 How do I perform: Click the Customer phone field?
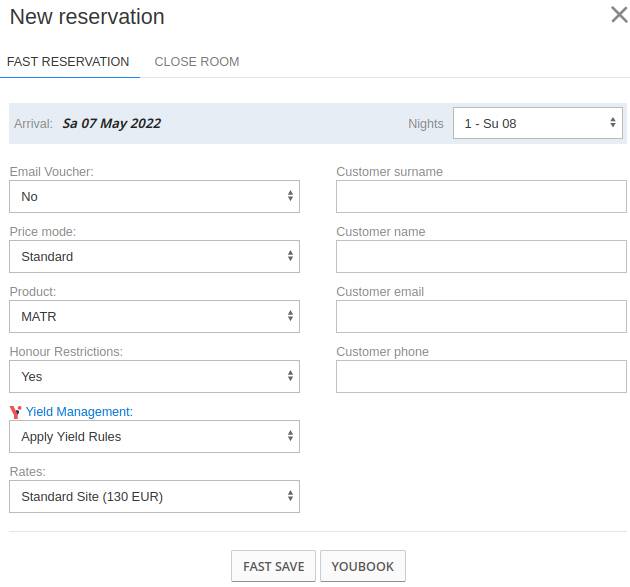[x=481, y=376]
